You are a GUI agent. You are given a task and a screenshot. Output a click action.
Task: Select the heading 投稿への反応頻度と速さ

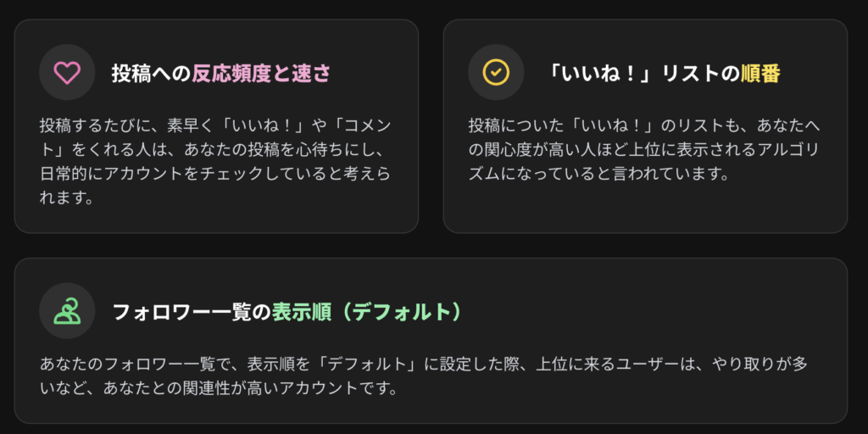221,73
